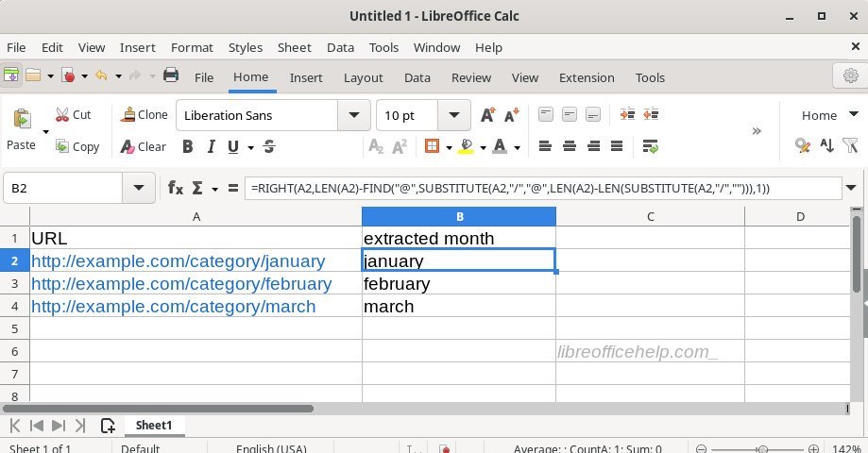Apply subscript formatting
This screenshot has width=868, height=453.
[376, 146]
